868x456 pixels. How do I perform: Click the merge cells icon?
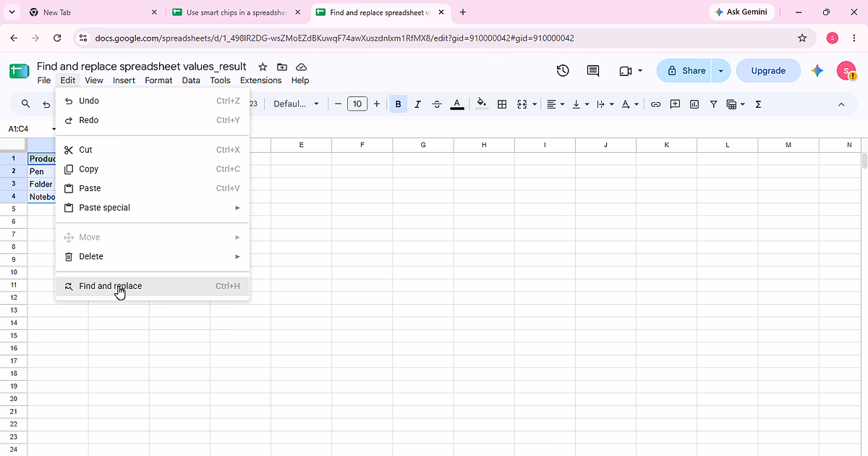[522, 104]
